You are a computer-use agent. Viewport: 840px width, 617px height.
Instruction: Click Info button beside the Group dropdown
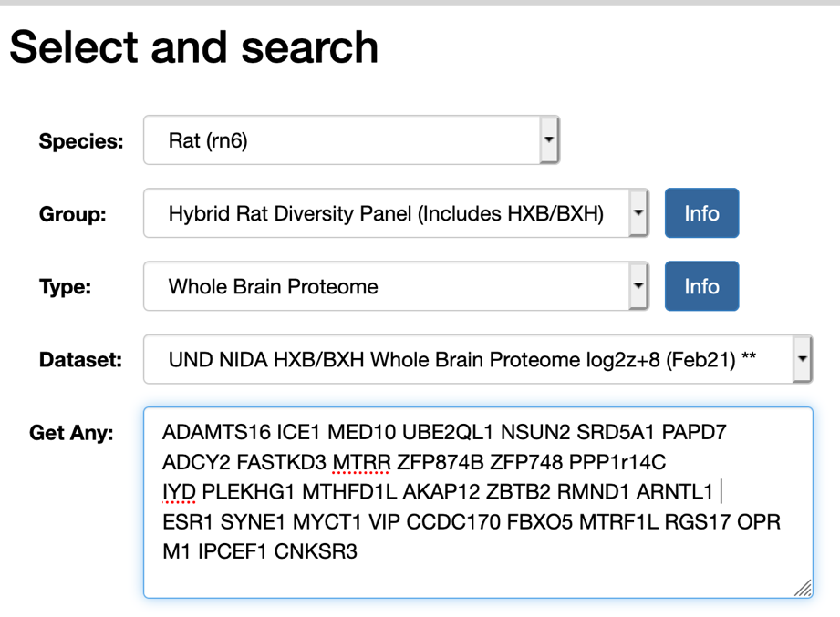point(701,213)
